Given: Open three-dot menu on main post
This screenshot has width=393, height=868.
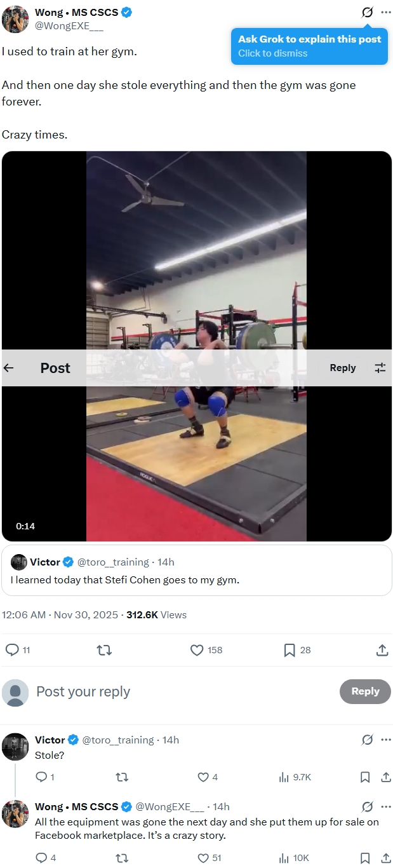Looking at the screenshot, I should 386,12.
